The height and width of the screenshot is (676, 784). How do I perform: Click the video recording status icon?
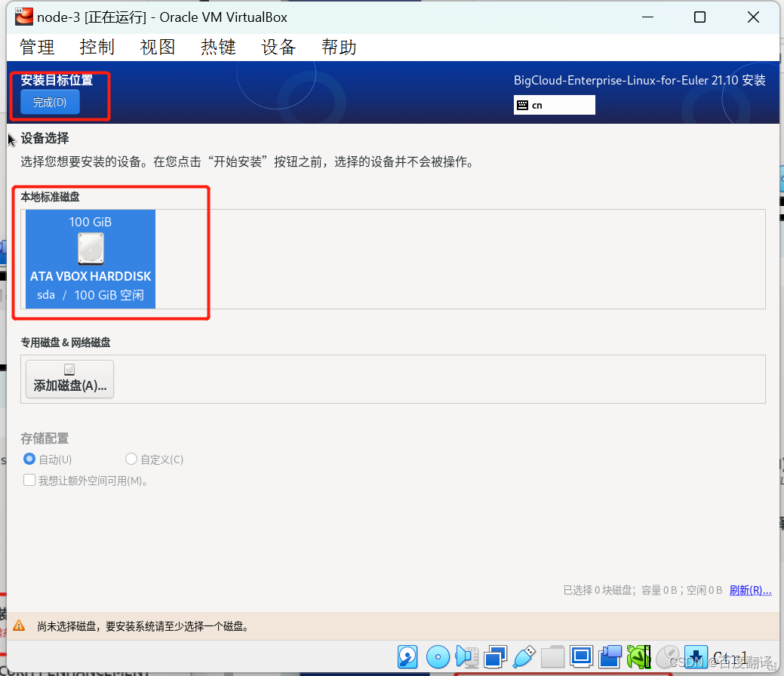(610, 657)
